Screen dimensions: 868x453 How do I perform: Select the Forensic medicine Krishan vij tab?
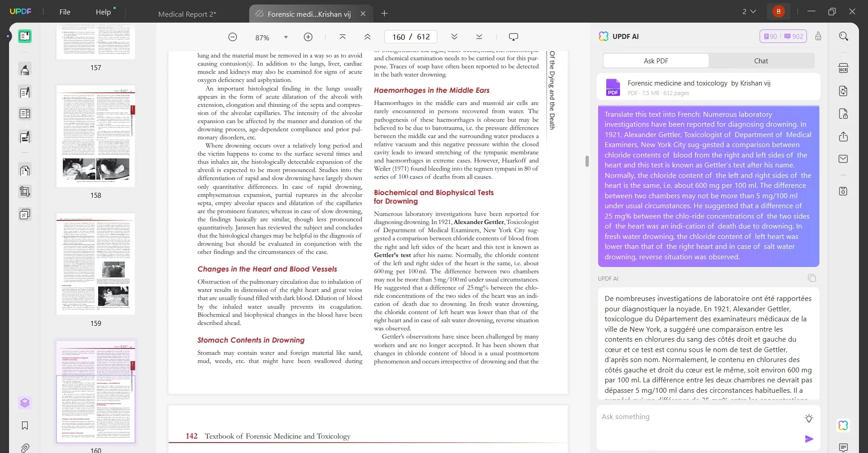309,14
